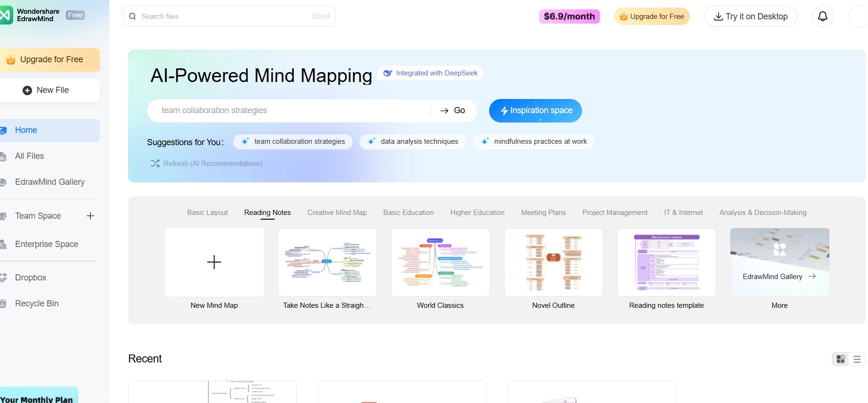Click the sidebar Upgrade for Free button
This screenshot has height=403, width=868.
click(50, 60)
